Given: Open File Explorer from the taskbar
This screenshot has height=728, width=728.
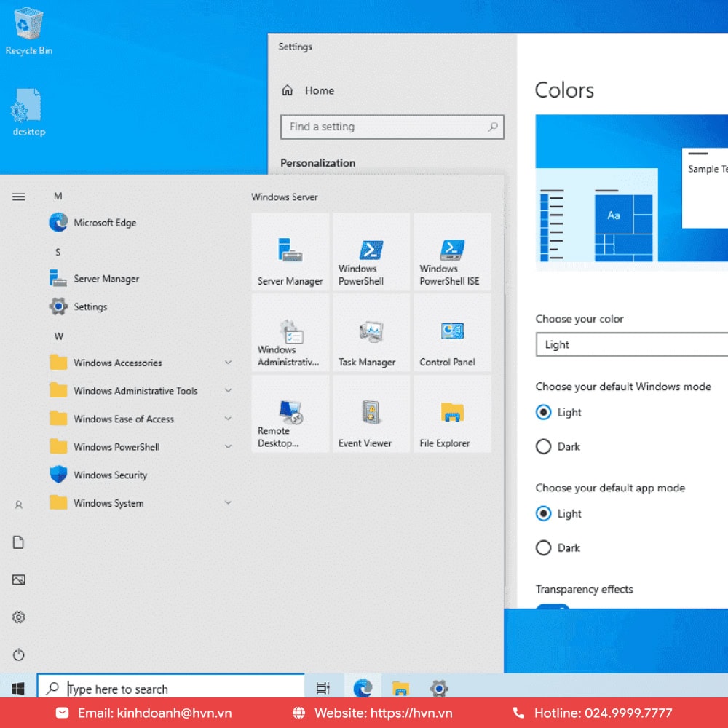Looking at the screenshot, I should pos(400,688).
